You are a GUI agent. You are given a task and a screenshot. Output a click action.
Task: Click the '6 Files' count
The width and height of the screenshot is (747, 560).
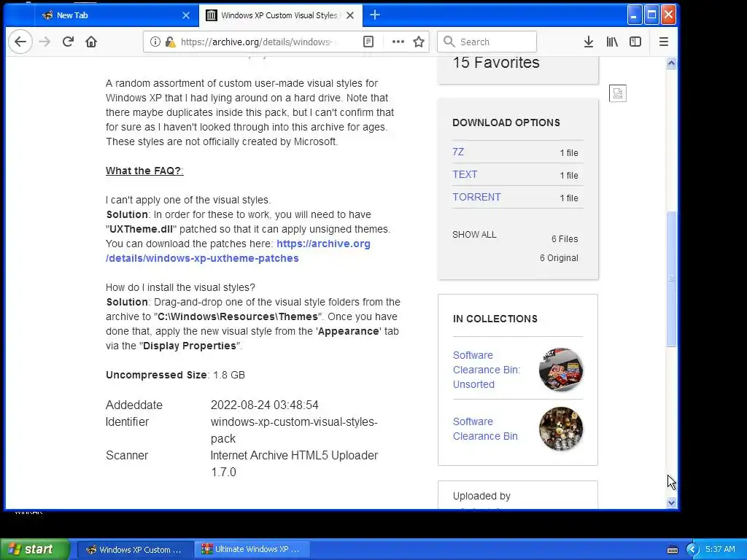(x=565, y=239)
